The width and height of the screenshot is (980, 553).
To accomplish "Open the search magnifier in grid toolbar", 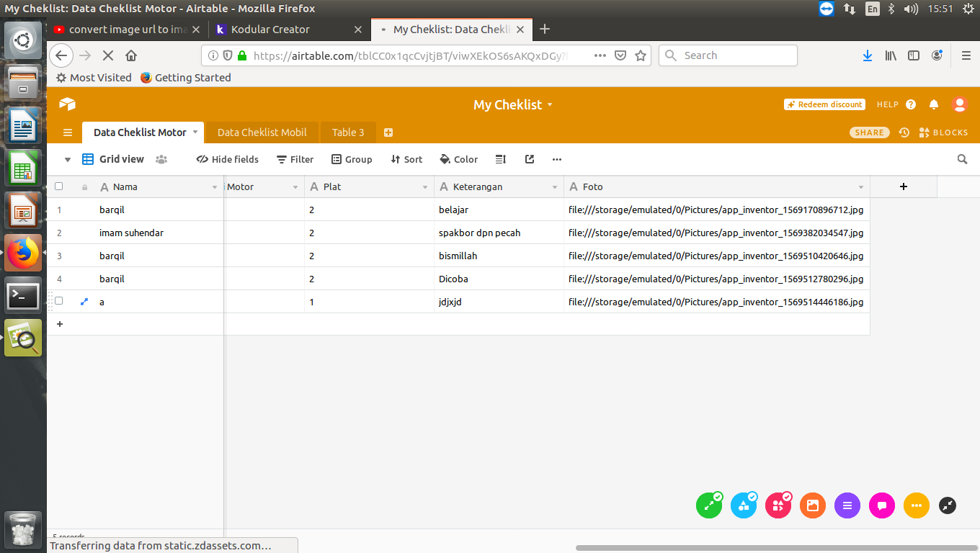I will click(x=962, y=159).
